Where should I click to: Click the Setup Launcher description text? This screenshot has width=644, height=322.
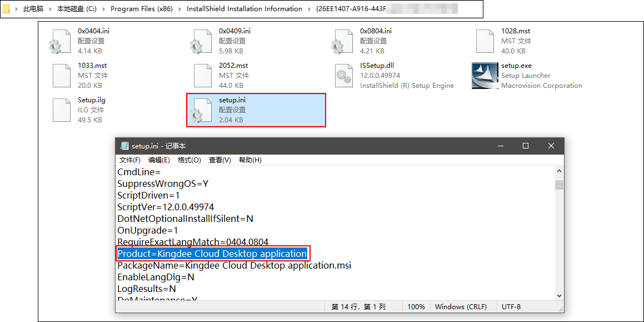click(526, 76)
